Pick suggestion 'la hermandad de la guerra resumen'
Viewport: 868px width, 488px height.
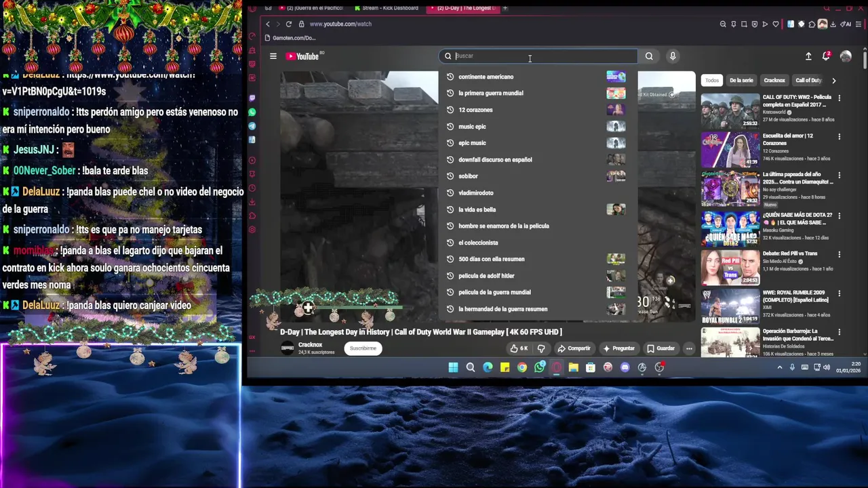(x=538, y=309)
